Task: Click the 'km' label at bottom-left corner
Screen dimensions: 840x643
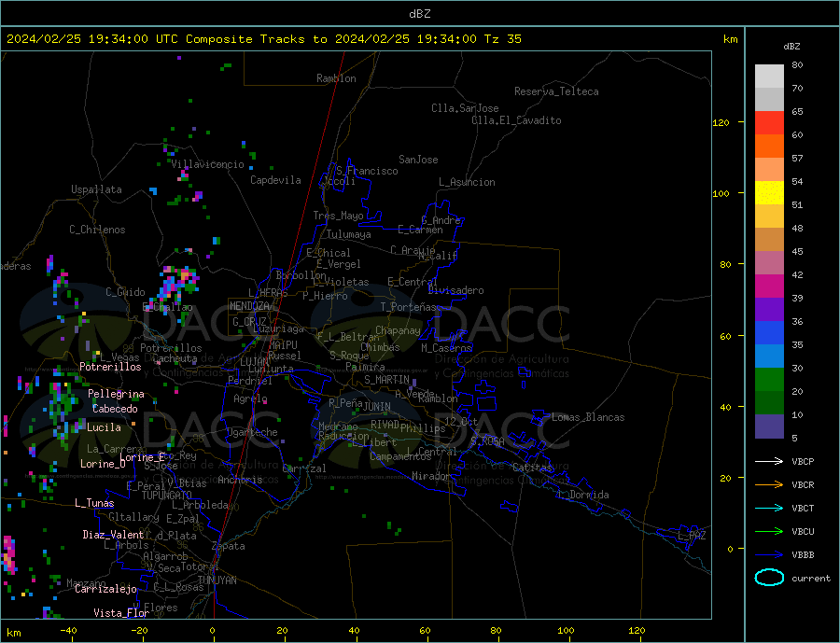Action: point(14,633)
